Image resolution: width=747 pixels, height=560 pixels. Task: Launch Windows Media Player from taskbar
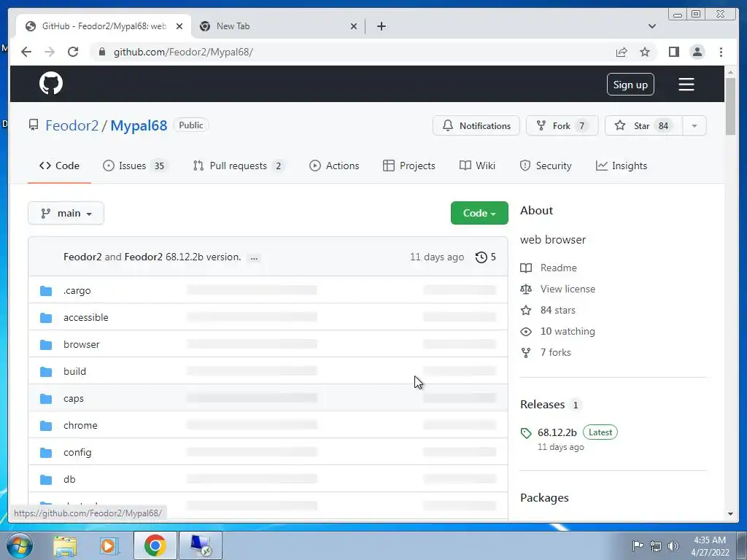coord(109,545)
